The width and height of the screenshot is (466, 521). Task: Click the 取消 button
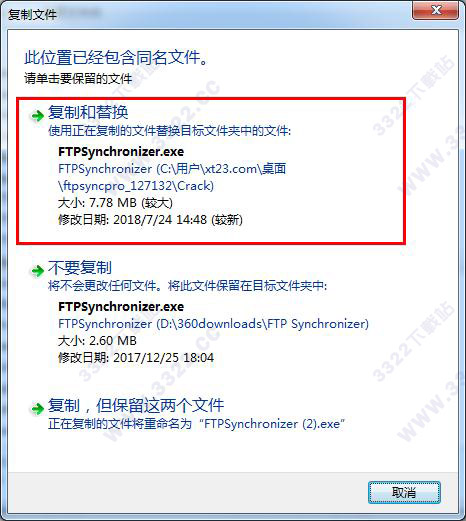click(x=404, y=492)
